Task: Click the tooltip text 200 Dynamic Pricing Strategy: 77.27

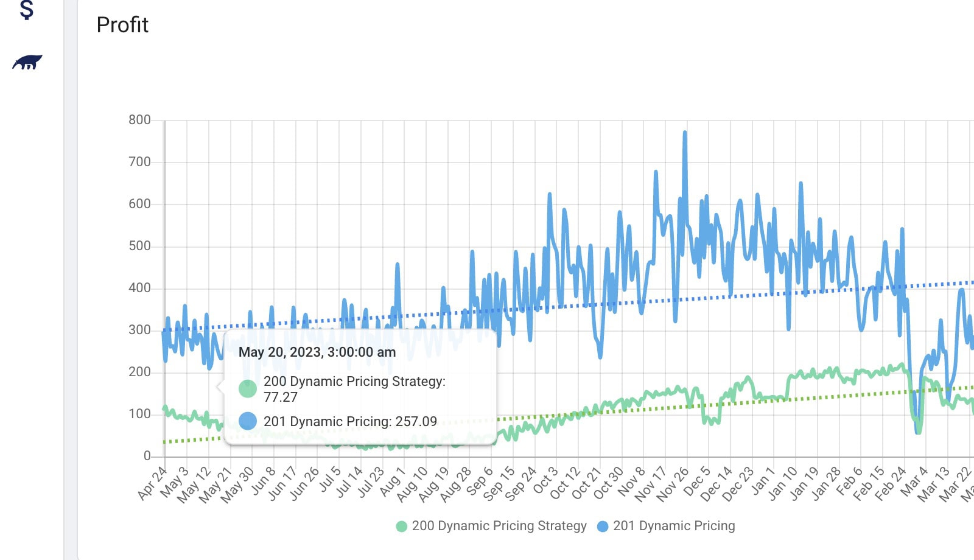Action: (354, 389)
